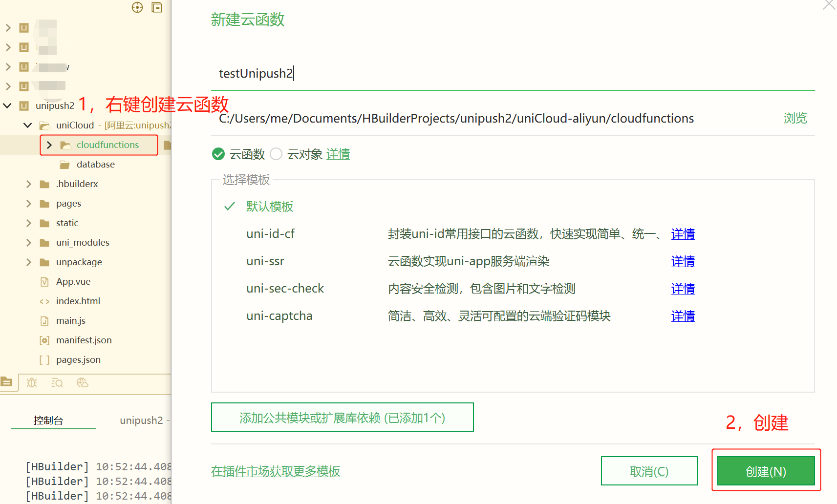
Task: Expand the uni_modules folder
Action: [x=28, y=242]
